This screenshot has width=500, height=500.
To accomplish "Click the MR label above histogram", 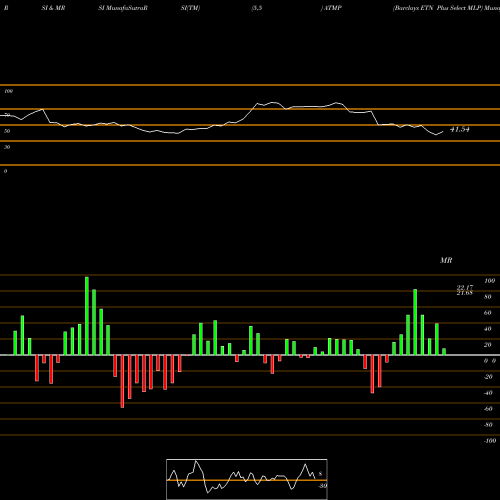I will tap(446, 260).
